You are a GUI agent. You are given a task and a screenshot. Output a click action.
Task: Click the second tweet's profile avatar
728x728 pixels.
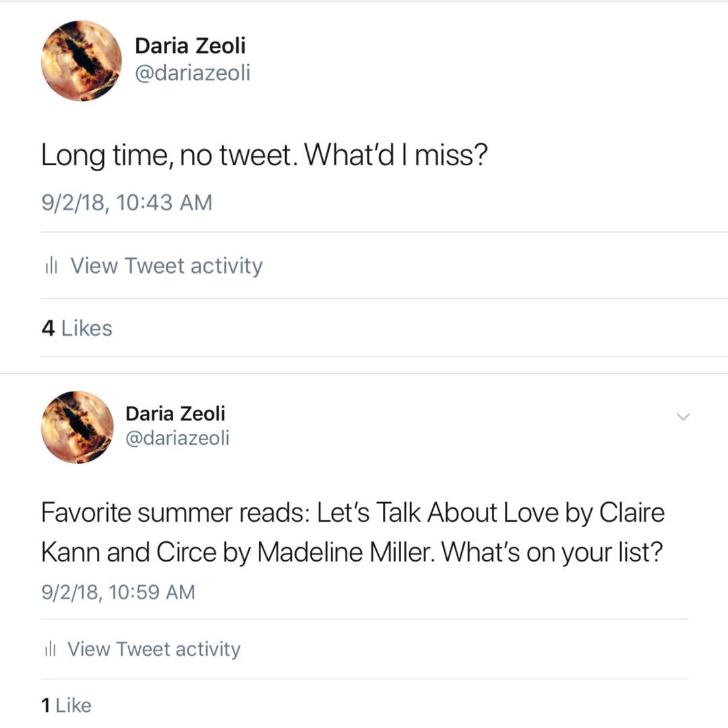coord(77,427)
